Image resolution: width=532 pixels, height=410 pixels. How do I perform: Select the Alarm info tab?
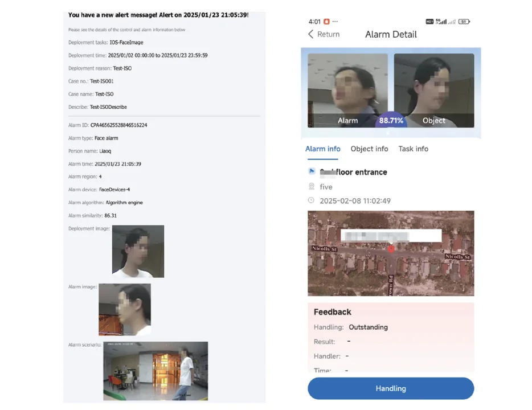tap(322, 149)
